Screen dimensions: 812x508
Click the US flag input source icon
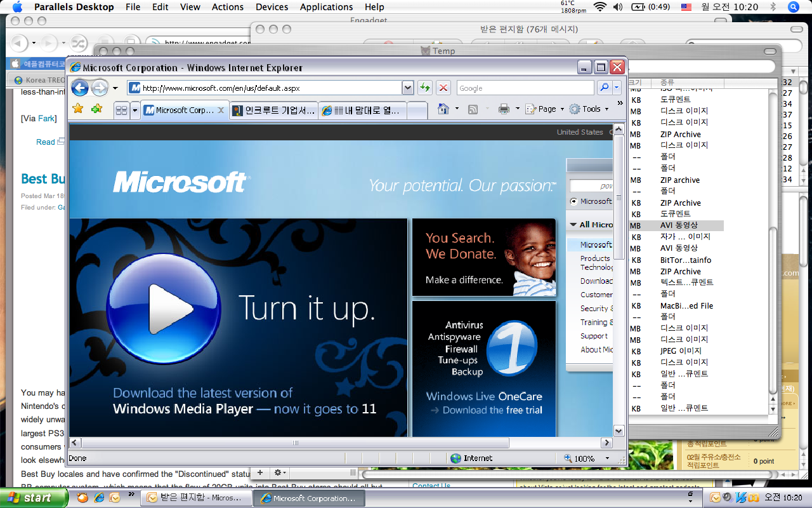(686, 7)
